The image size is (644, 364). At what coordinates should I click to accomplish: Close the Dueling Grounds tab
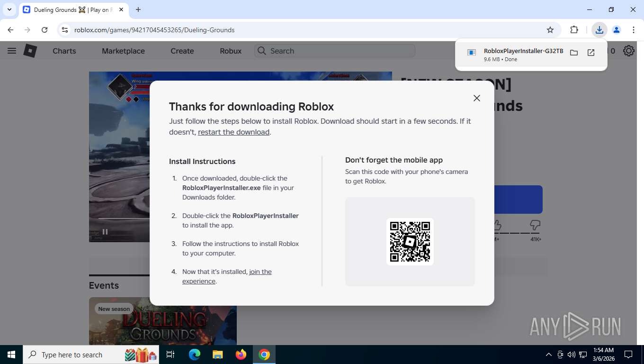pos(121,9)
